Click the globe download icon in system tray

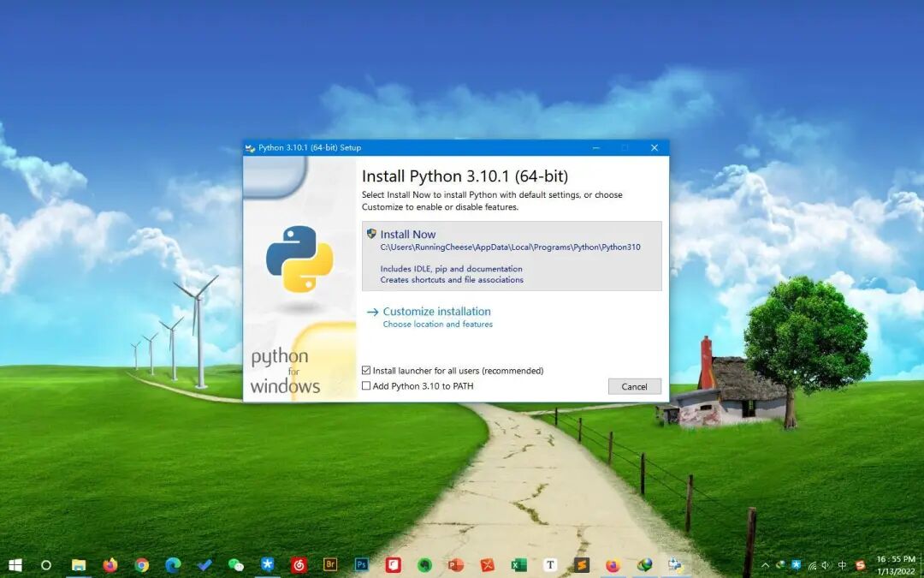coord(781,565)
